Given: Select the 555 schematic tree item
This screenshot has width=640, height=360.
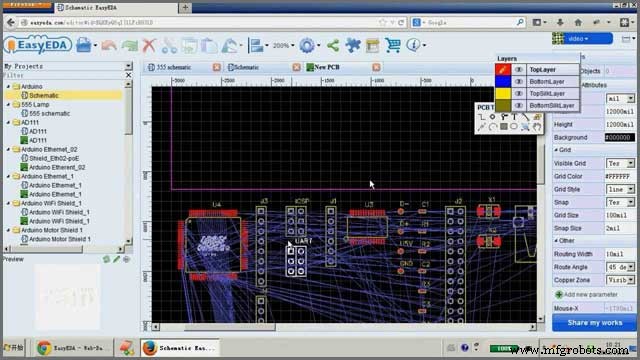Looking at the screenshot, I should 49,113.
